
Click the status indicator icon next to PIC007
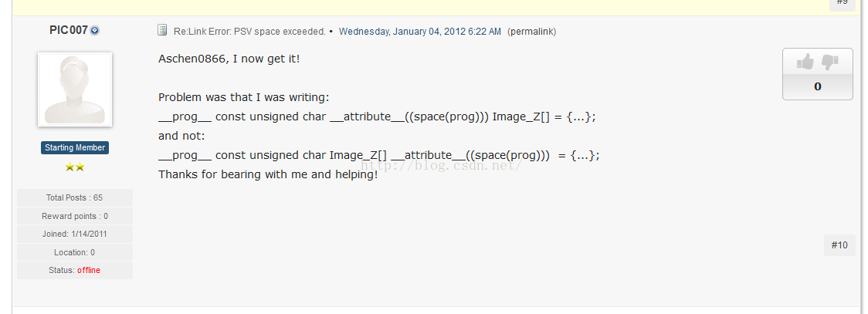coord(95,31)
